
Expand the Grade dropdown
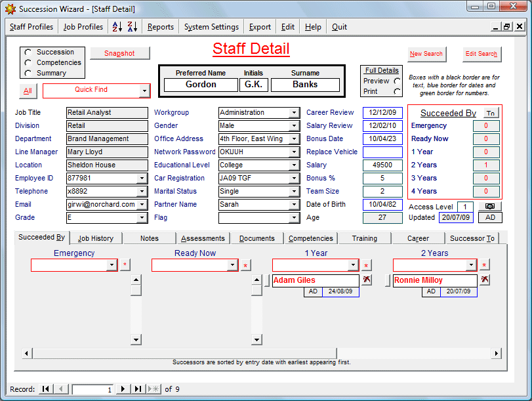click(142, 218)
